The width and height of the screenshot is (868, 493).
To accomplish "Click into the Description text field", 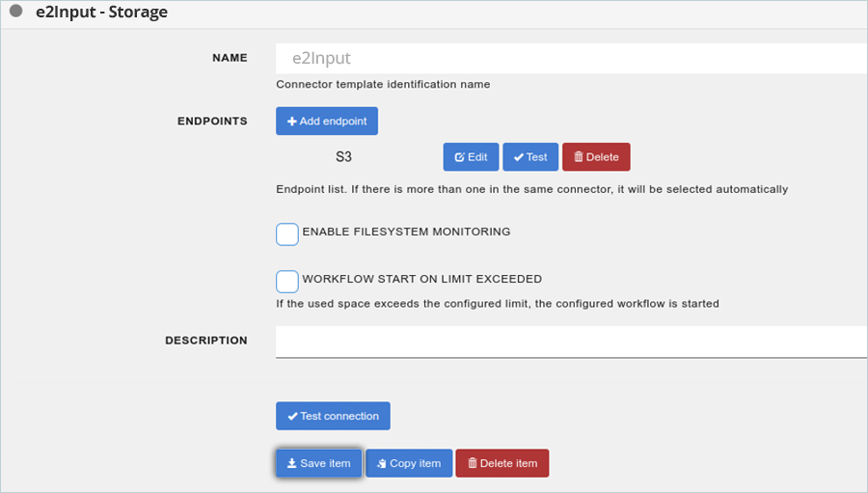I will coord(571,342).
